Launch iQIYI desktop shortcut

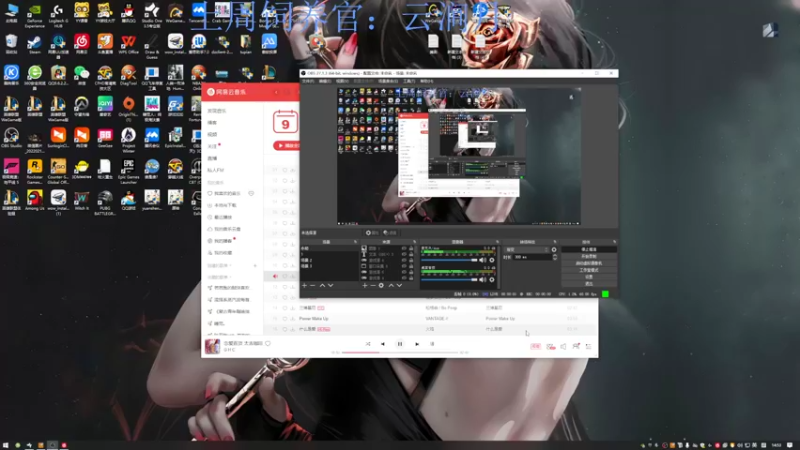tap(105, 107)
